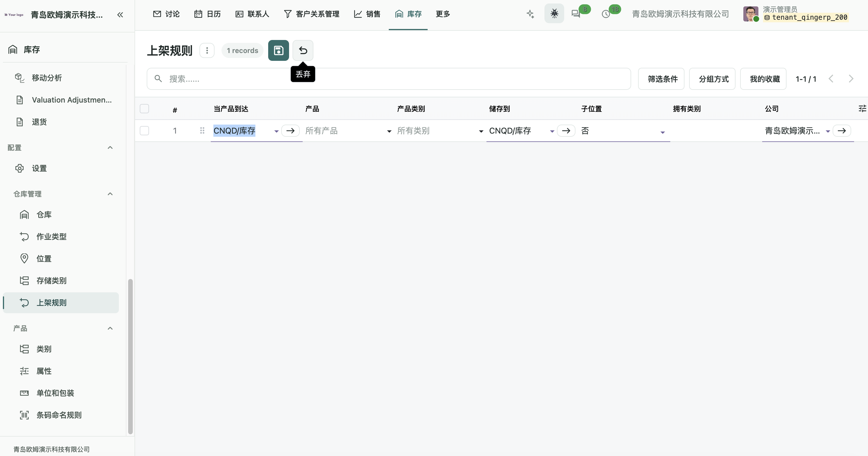Open 存储类别 in the sidebar
Viewport: 868px width, 456px height.
coord(61,280)
